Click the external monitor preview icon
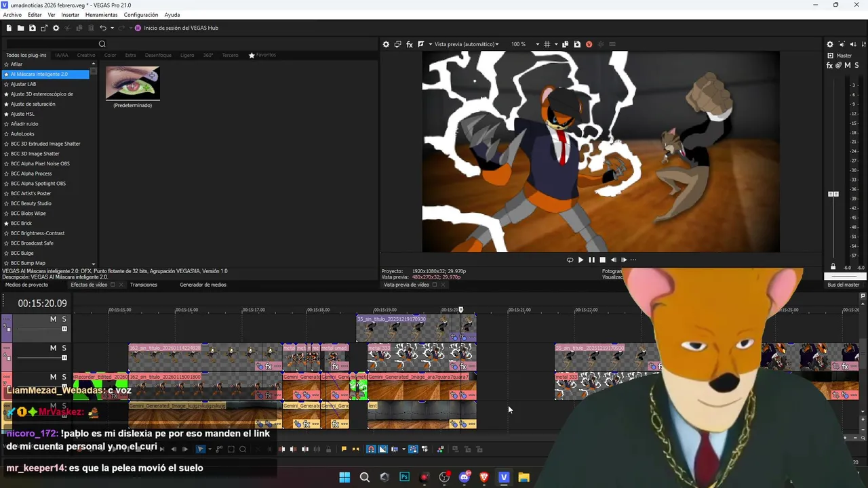868x488 pixels. tap(398, 44)
